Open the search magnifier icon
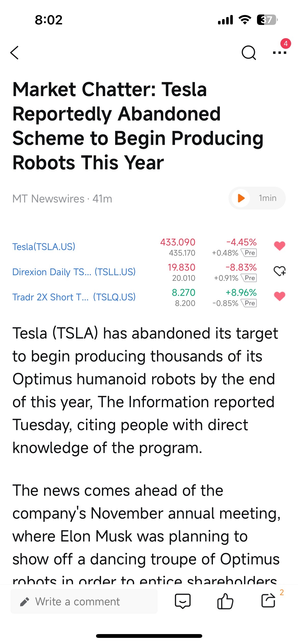Screen dimensions: 298x644 click(x=249, y=53)
